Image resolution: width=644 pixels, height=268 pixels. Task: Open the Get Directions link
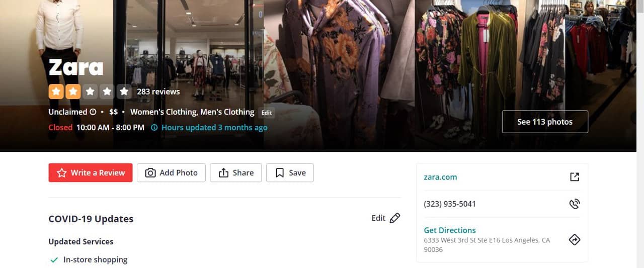tap(450, 230)
